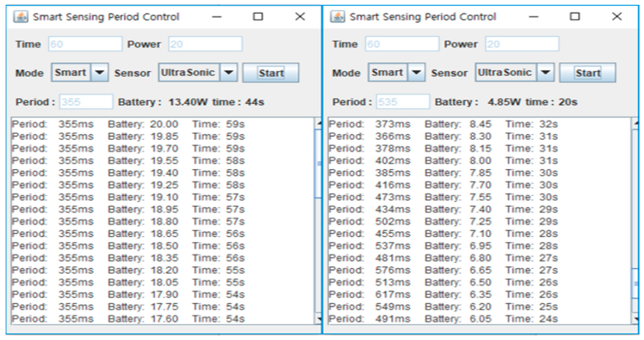Close the left Smart Sensing window
The image size is (644, 340).
(300, 17)
